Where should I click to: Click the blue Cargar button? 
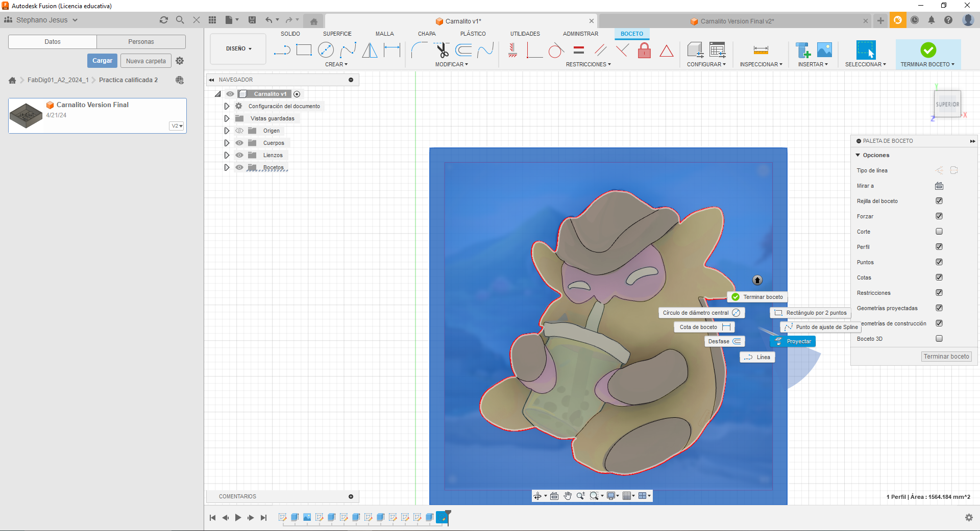pyautogui.click(x=102, y=61)
